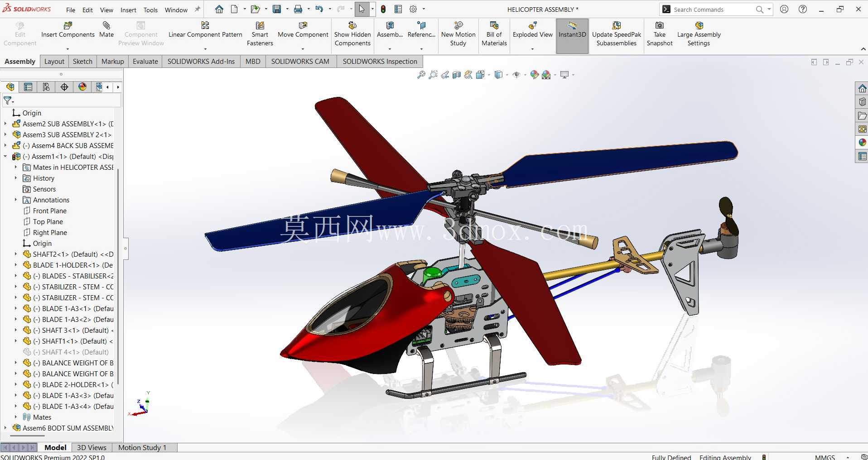Image resolution: width=868 pixels, height=460 pixels.
Task: Open the Insert menu
Action: tap(128, 10)
